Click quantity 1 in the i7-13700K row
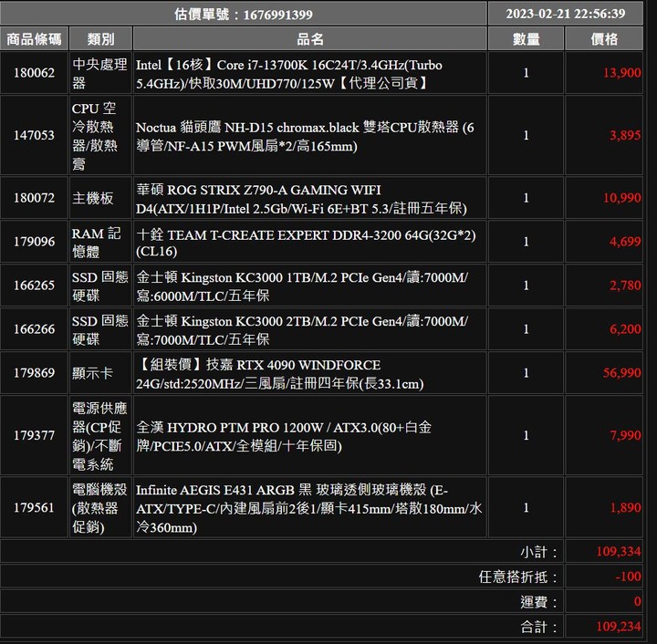This screenshot has height=644, width=657. tap(526, 73)
